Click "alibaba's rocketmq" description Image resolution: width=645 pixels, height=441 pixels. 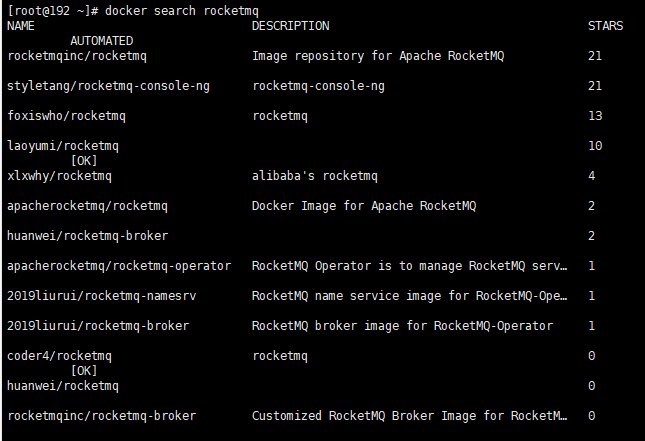[315, 176]
